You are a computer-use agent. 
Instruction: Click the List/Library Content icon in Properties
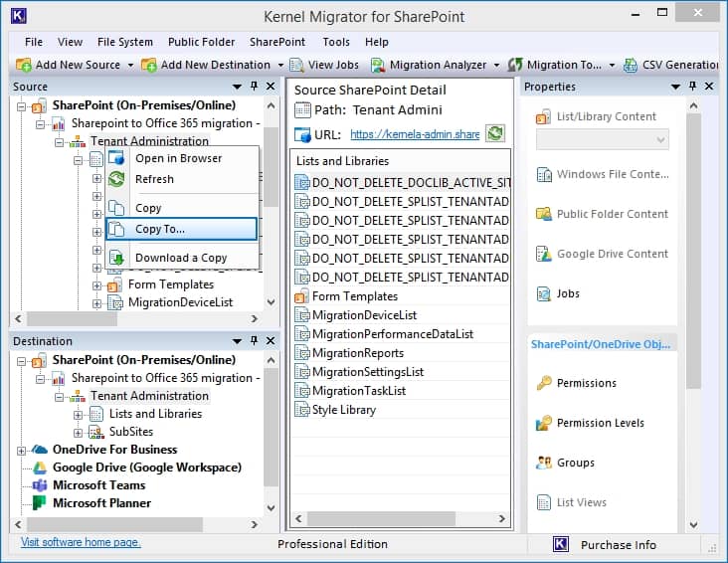pos(543,116)
